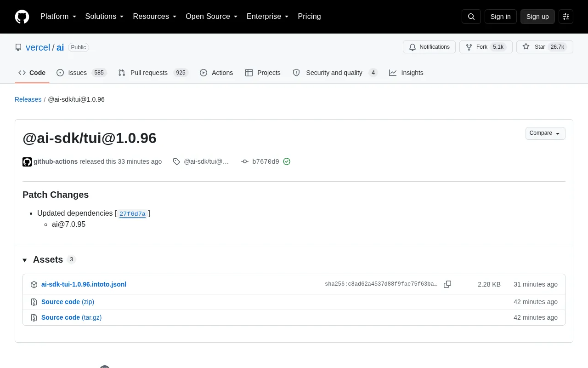
Task: Click the tag icon next to @ai-sdk/tui
Action: 176,161
